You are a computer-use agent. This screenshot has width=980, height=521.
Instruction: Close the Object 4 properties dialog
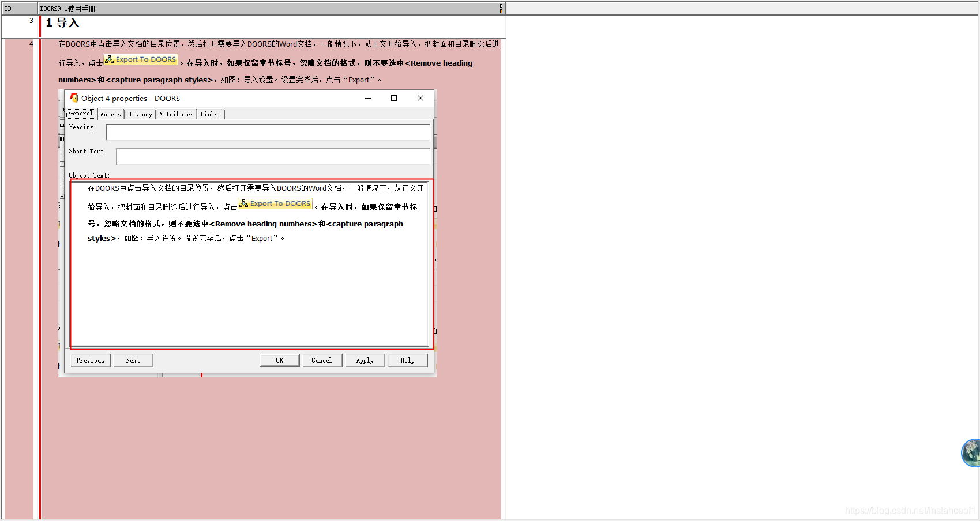(x=420, y=98)
